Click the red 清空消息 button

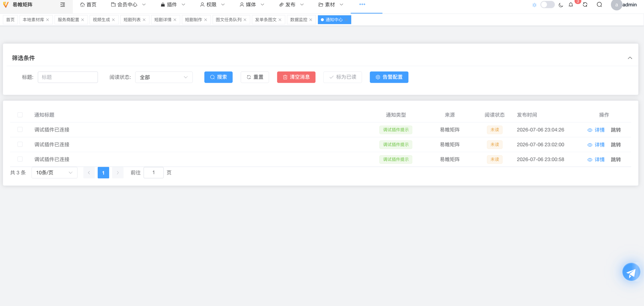pyautogui.click(x=296, y=77)
